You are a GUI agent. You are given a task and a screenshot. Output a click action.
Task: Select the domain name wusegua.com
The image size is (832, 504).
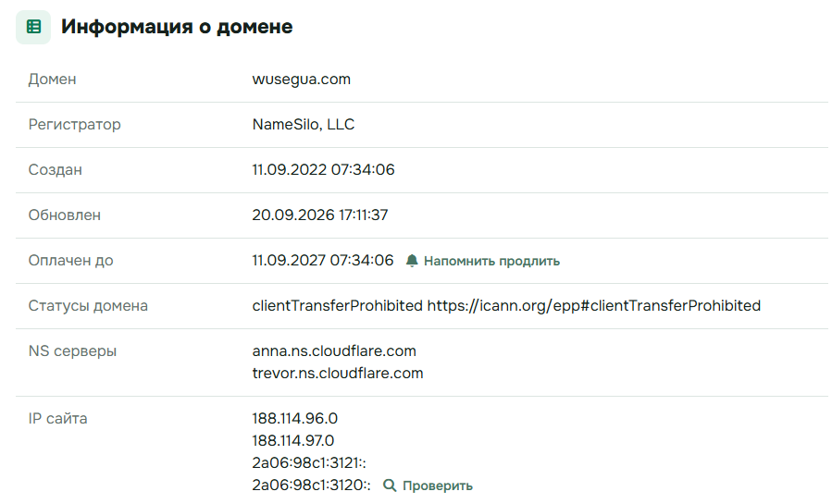[x=301, y=80]
